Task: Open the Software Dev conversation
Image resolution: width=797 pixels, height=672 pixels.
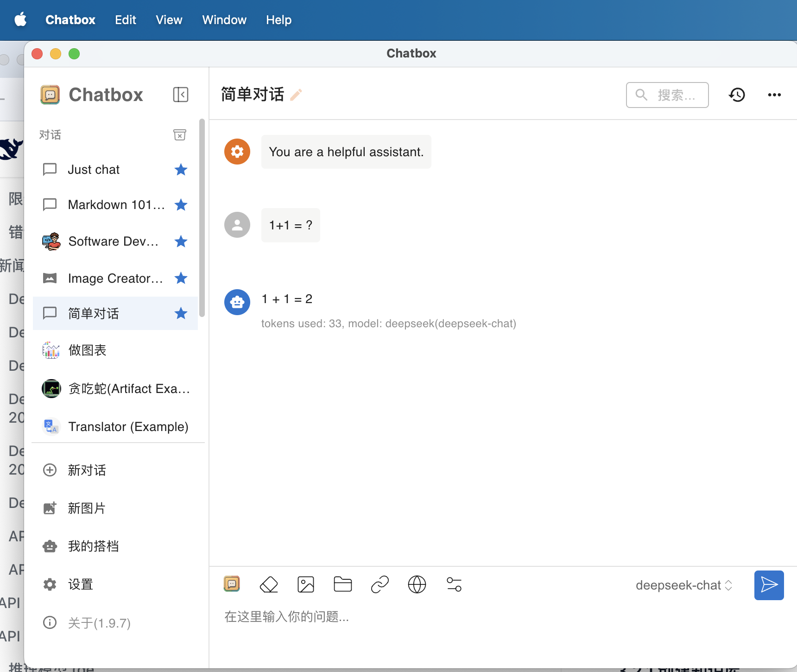Action: pos(115,241)
